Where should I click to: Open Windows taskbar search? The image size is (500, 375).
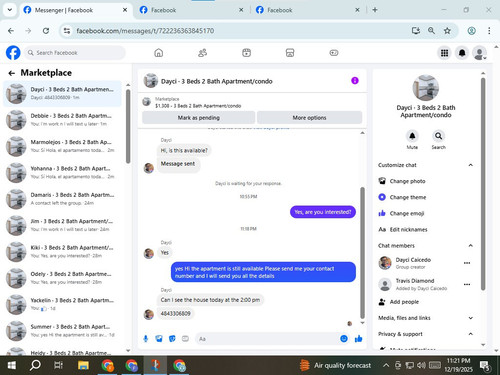[35, 365]
